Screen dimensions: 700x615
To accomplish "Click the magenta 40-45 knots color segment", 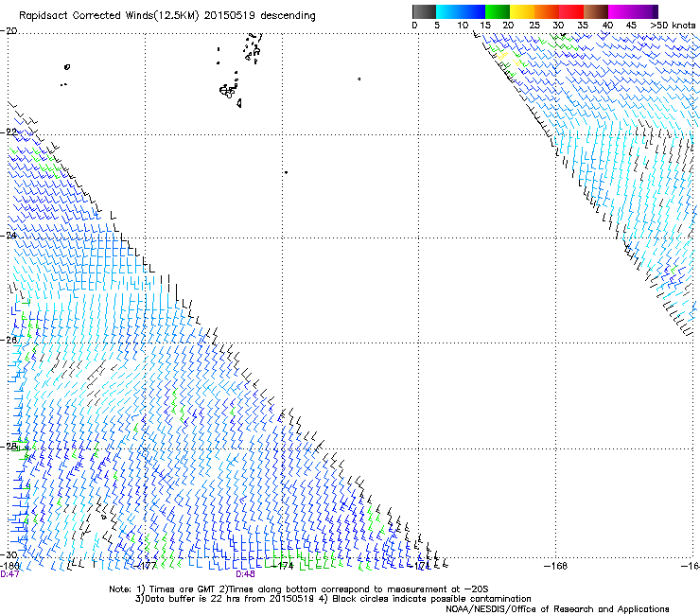I will point(621,11).
